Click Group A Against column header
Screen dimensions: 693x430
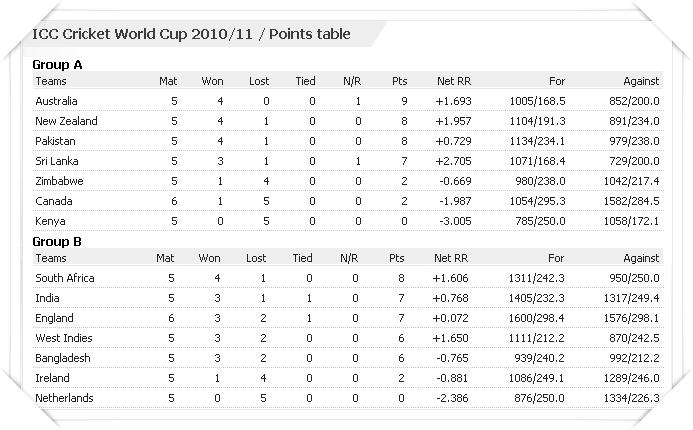click(x=641, y=81)
